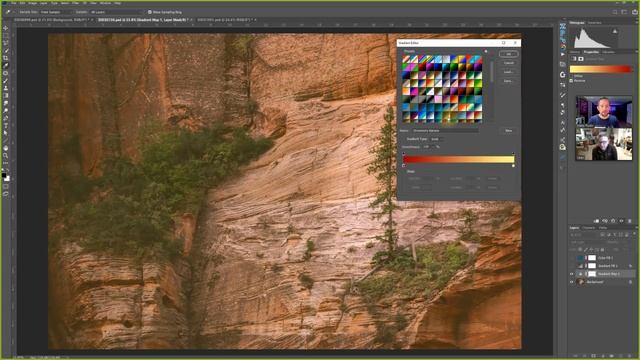Click the histogram cache warning triangle

[x=615, y=31]
